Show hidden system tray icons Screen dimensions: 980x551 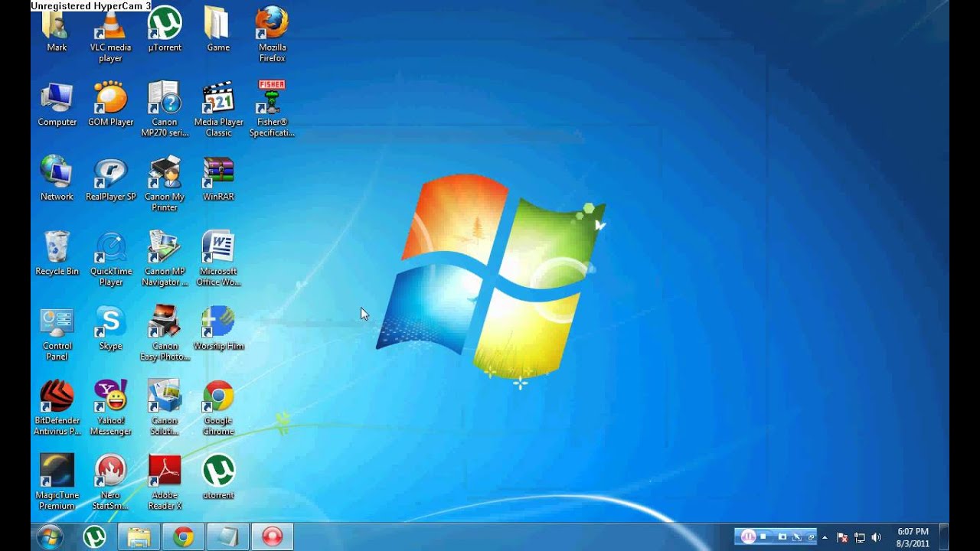point(825,537)
